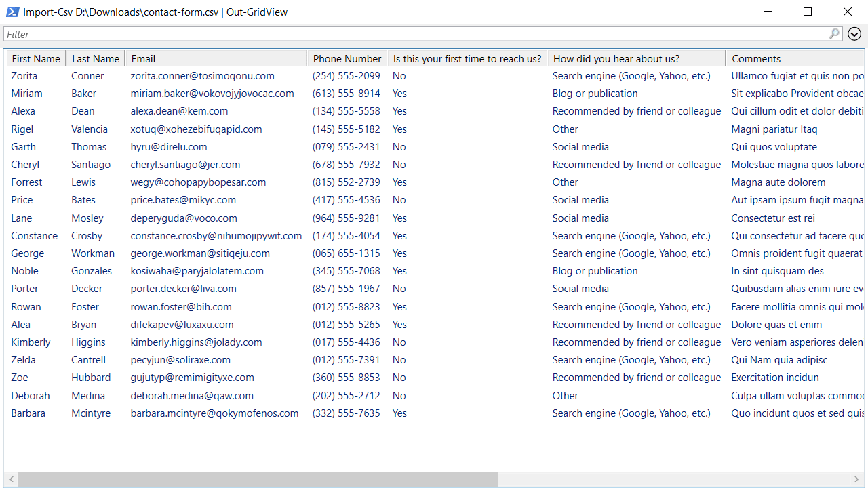Minimize the Out-GridView window
The image size is (868, 488).
(768, 12)
